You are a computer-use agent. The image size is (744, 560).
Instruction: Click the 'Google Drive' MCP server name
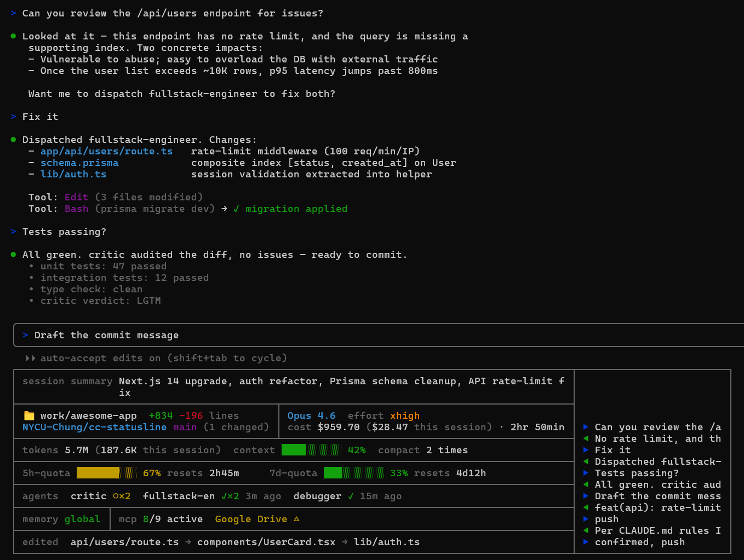coord(251,519)
